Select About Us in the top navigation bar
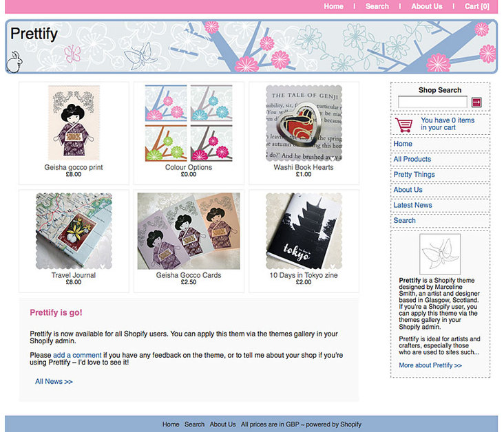Image resolution: width=504 pixels, height=432 pixels. (x=427, y=6)
